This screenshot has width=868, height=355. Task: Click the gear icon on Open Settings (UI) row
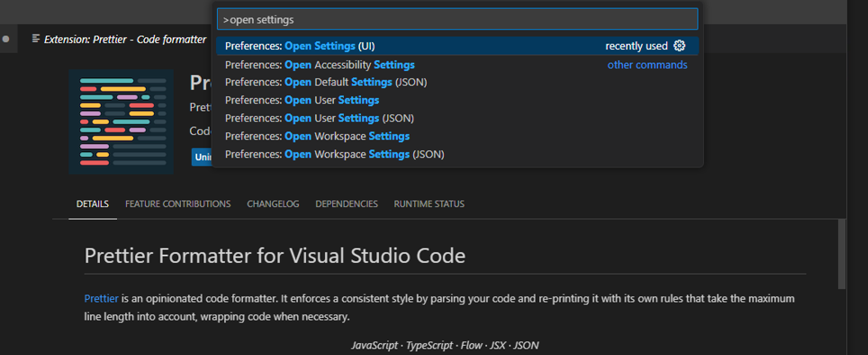[x=679, y=46]
